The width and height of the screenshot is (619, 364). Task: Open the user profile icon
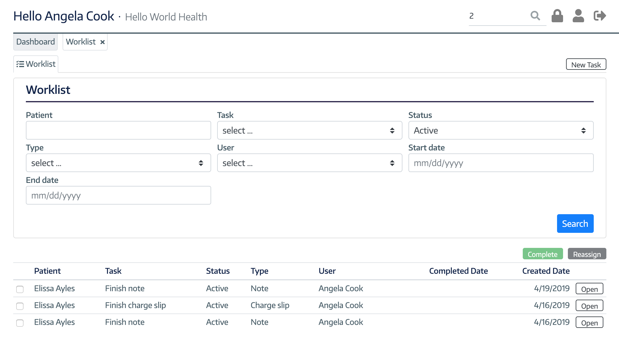(x=578, y=16)
